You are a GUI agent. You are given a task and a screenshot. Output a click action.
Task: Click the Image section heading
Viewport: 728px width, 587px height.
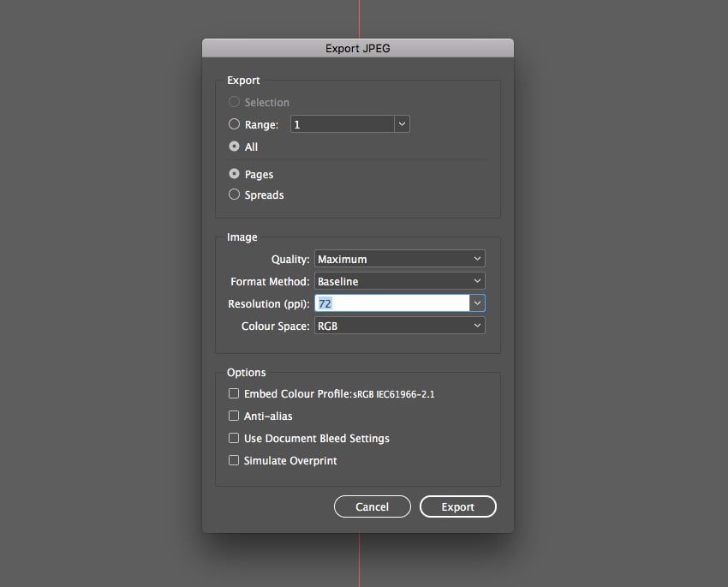click(242, 237)
